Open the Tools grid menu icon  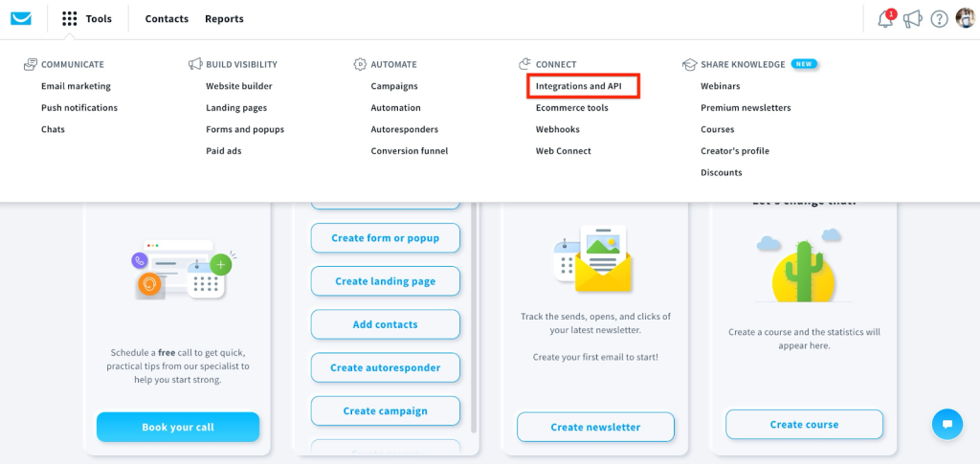pos(69,19)
